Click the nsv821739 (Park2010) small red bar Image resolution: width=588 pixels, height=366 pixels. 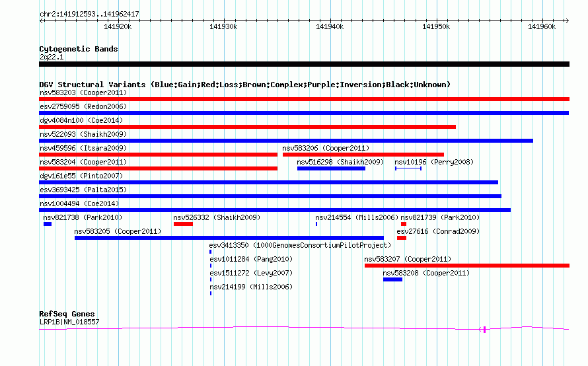coord(404,224)
